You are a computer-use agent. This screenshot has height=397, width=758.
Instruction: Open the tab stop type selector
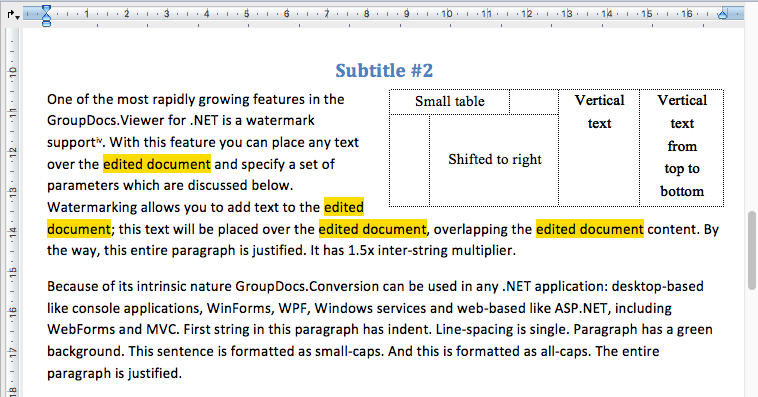[x=13, y=15]
